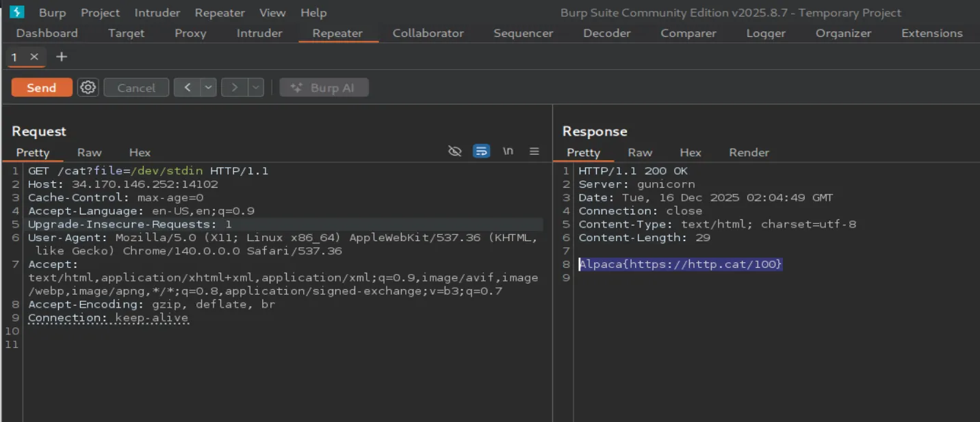Screen dimensions: 980x422
Task: Add a new Repeater tab
Action: pyautogui.click(x=62, y=57)
